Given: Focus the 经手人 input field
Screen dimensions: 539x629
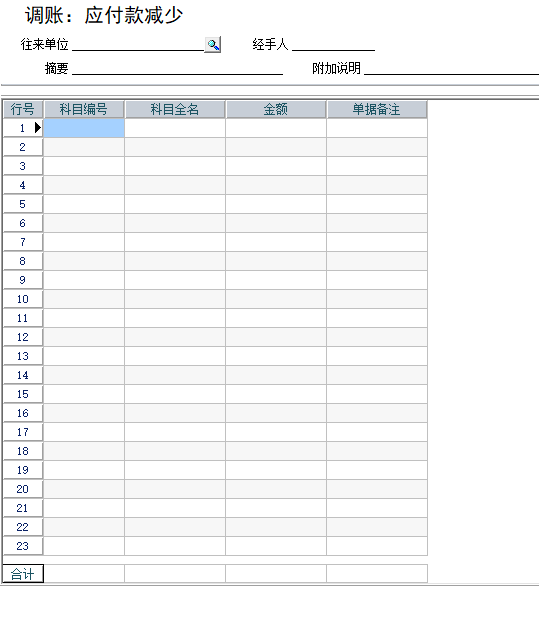Looking at the screenshot, I should (333, 45).
